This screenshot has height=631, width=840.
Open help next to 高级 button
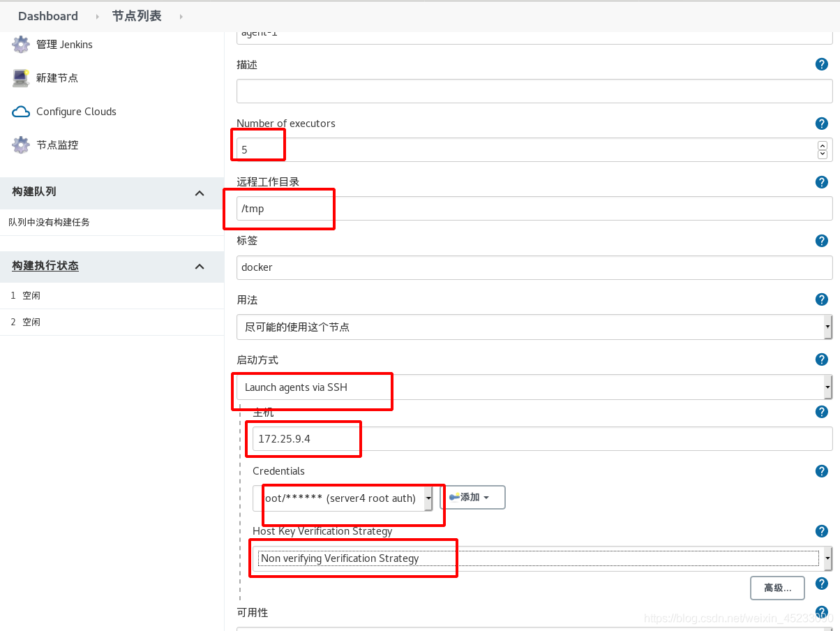822,584
